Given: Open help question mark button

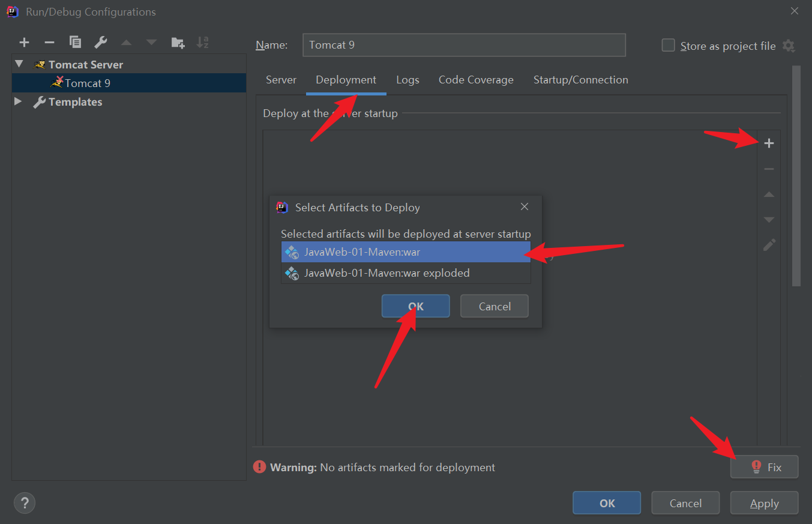Looking at the screenshot, I should coord(25,503).
